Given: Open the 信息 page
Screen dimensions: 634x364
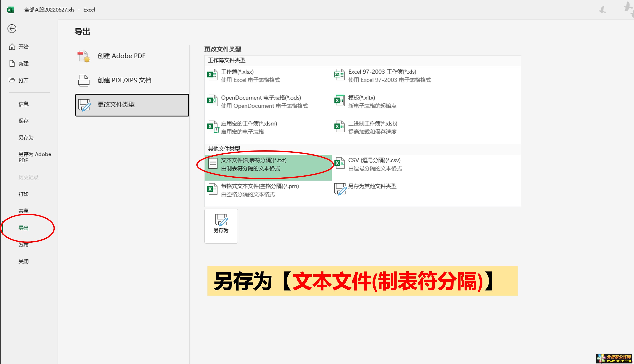Looking at the screenshot, I should pyautogui.click(x=24, y=104).
